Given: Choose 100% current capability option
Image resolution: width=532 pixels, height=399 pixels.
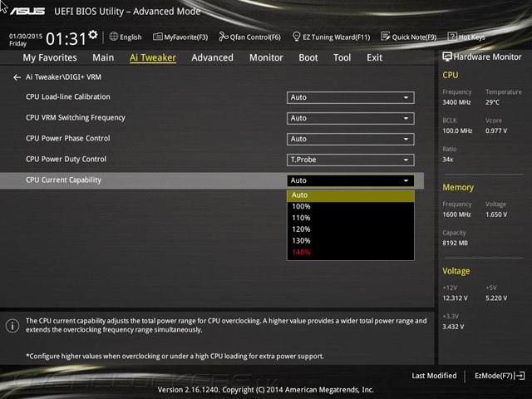Looking at the screenshot, I should click(351, 207).
